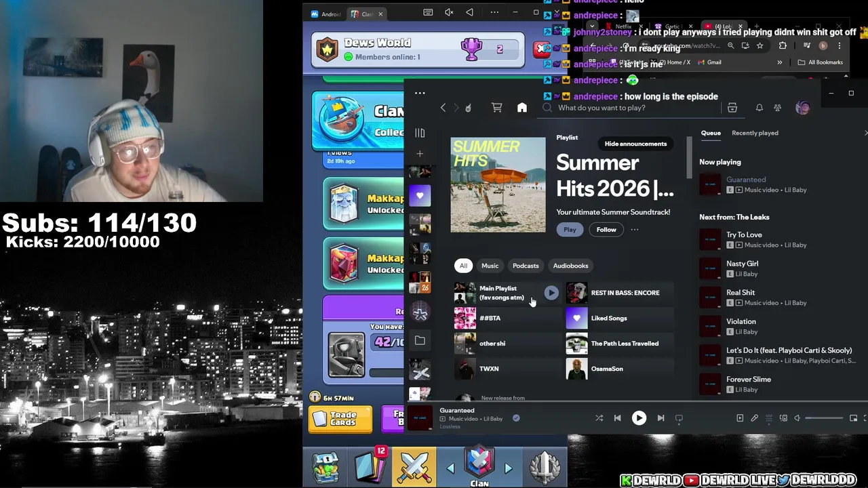Open the Battle tab in Clash Royale
The height and width of the screenshot is (488, 868).
pyautogui.click(x=414, y=466)
